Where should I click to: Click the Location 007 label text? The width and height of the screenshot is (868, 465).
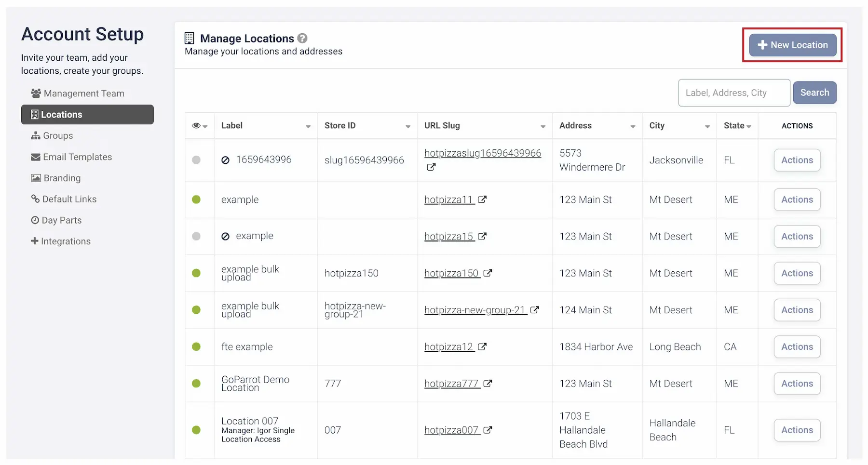(x=250, y=421)
